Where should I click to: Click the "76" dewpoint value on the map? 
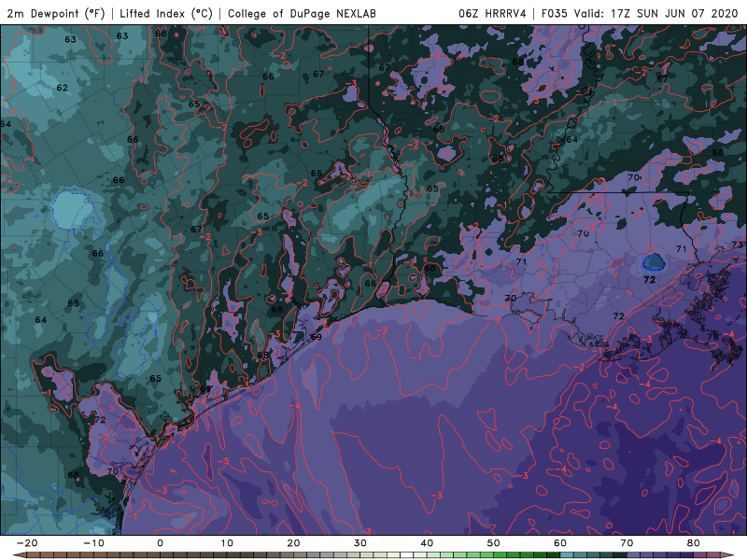713,337
